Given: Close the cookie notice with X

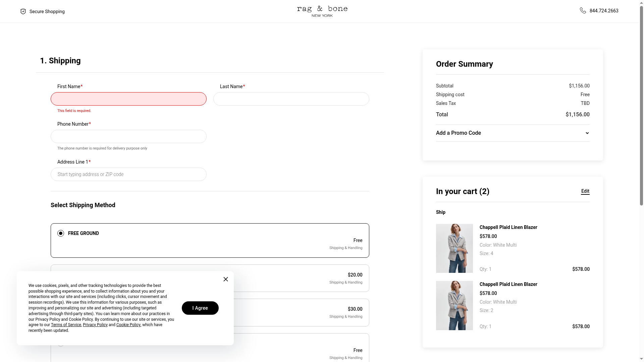Looking at the screenshot, I should (226, 279).
